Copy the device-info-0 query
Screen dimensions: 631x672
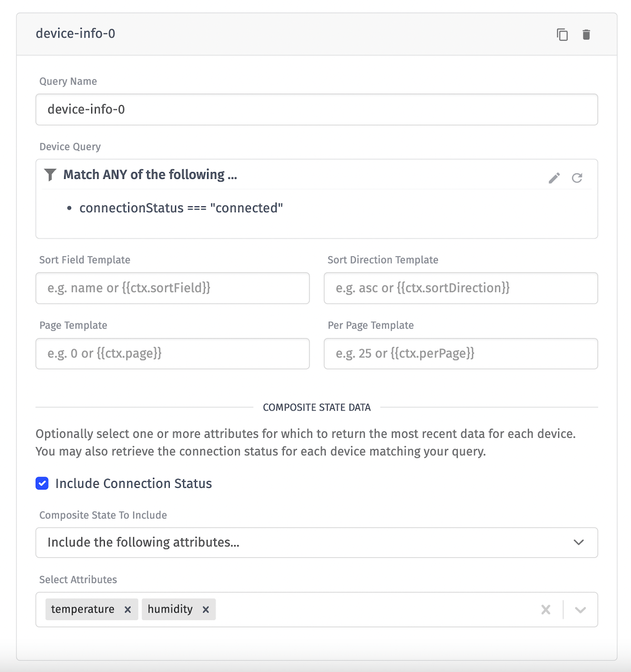tap(562, 35)
